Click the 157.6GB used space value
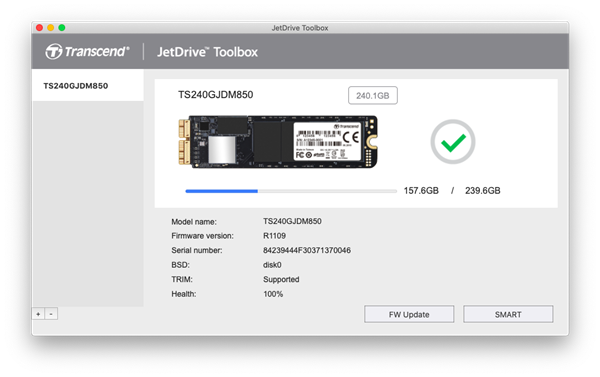The height and width of the screenshot is (377, 600). click(x=421, y=191)
